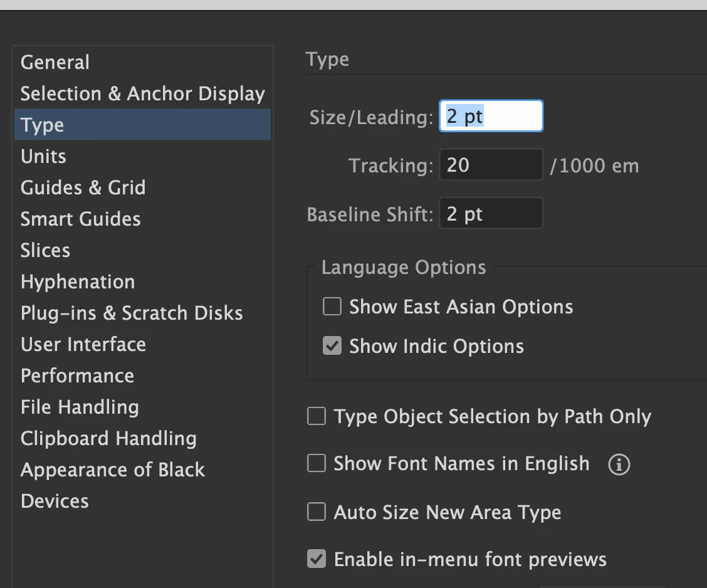Screen dimensions: 707x588
Task: Switch to Units preferences
Action: (43, 156)
